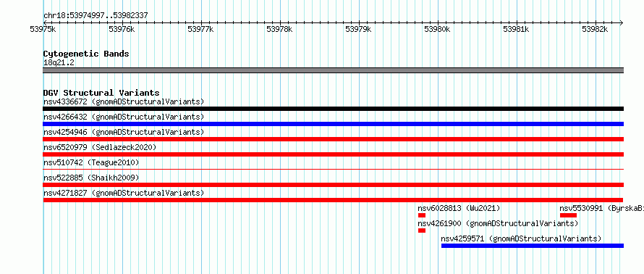Select the small red nsv6028813 Wu2021 feature

(422, 215)
